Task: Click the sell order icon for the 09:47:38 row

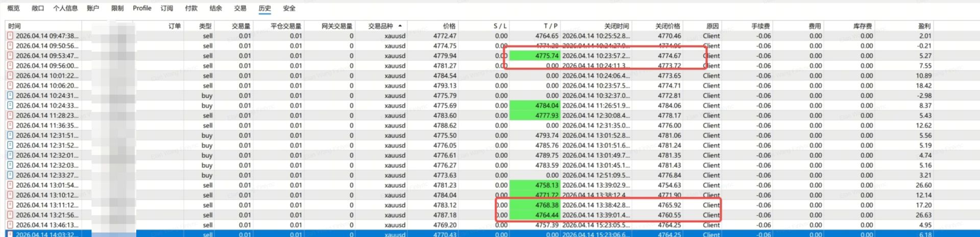Action: point(10,36)
